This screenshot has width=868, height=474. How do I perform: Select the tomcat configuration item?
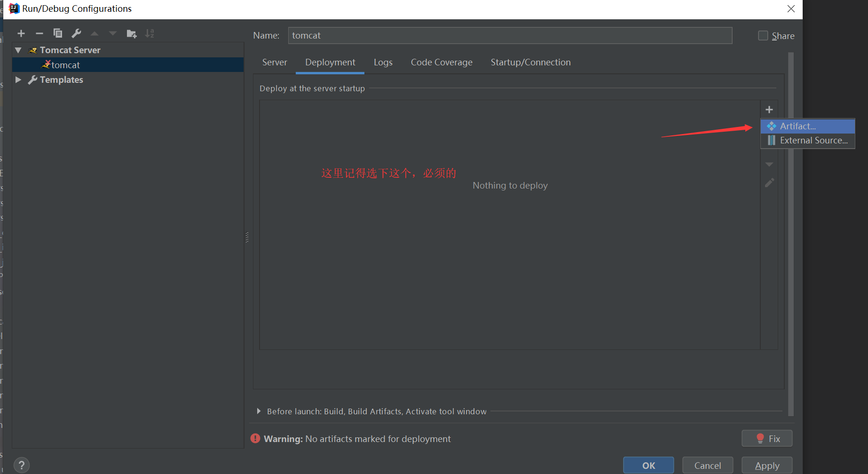128,65
